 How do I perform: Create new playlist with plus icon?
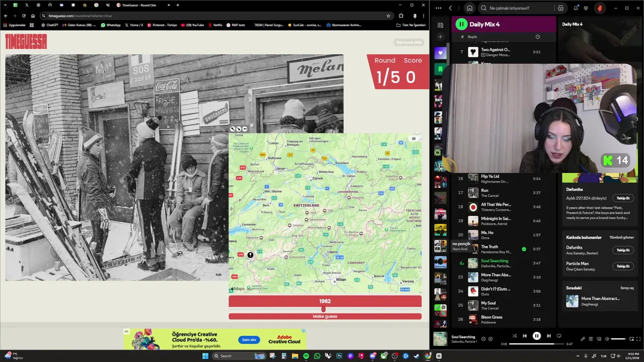pos(440,37)
